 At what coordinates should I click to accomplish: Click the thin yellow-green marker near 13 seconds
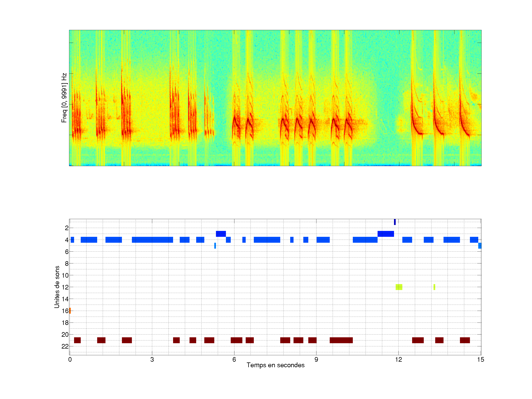pyautogui.click(x=434, y=287)
